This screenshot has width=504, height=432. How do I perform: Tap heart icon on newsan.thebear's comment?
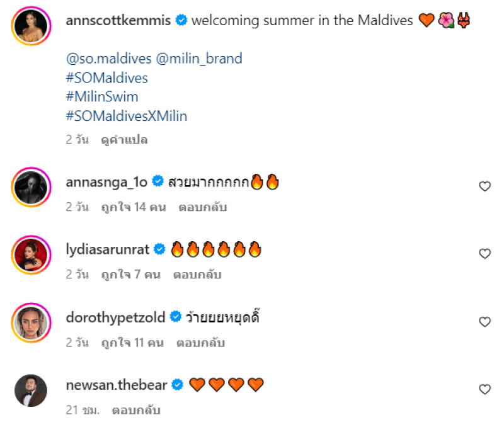pos(484,389)
